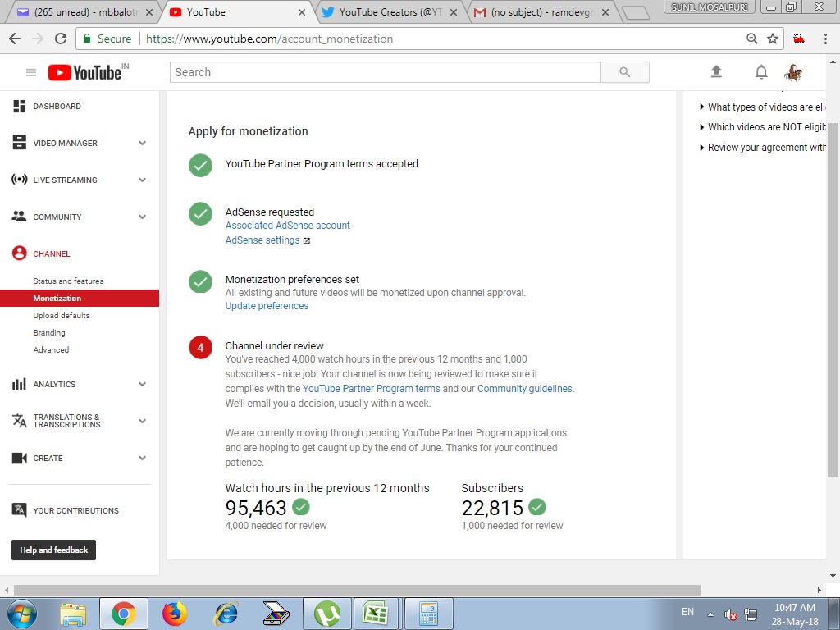Open Chrome zoom magnifier in address bar

(752, 39)
